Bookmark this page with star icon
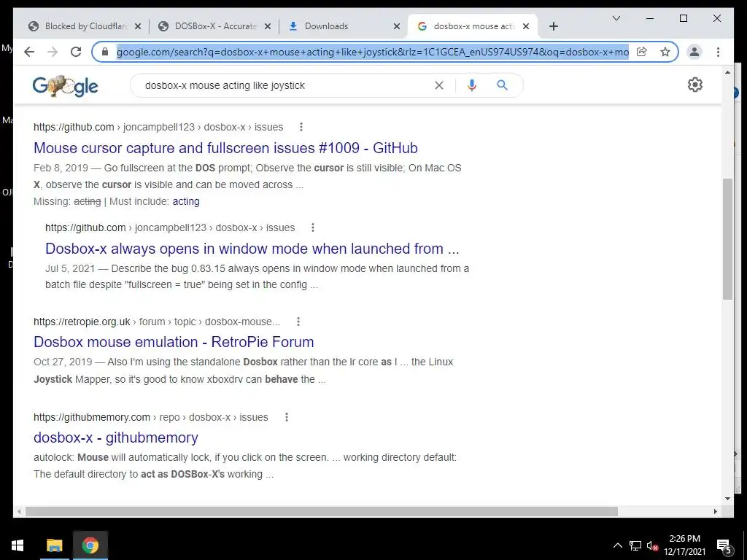The width and height of the screenshot is (747, 560). [665, 52]
